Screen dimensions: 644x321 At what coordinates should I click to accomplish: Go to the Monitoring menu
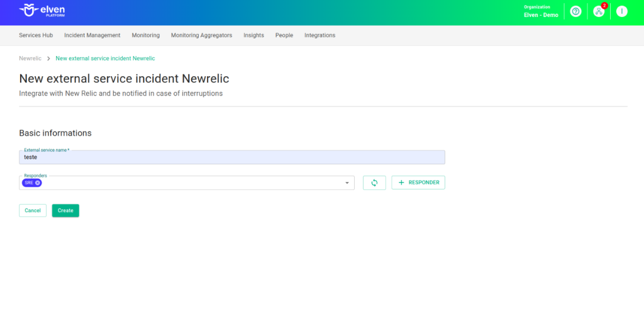point(145,35)
